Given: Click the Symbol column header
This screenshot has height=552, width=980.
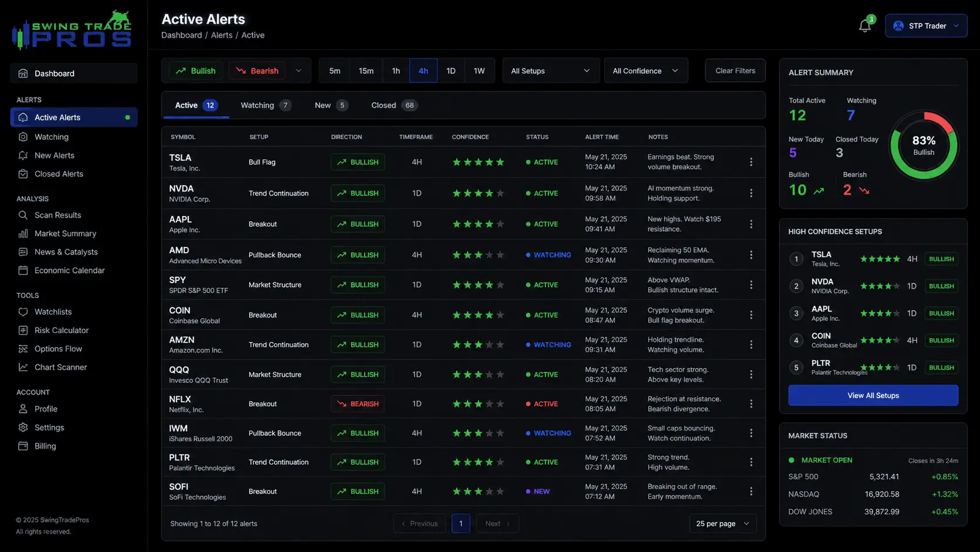Looking at the screenshot, I should 183,137.
